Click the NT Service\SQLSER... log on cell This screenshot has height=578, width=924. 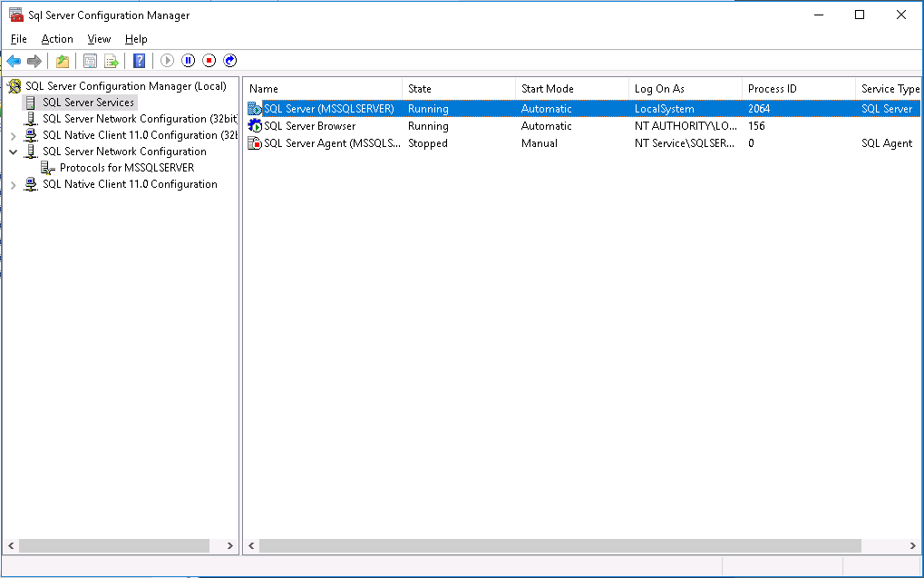(x=685, y=143)
